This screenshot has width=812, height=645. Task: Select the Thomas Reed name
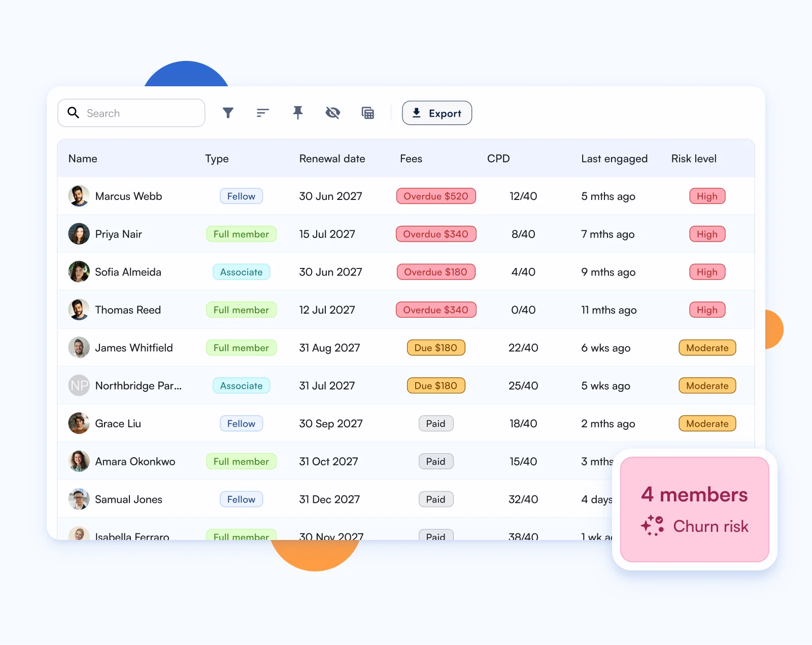click(x=128, y=310)
